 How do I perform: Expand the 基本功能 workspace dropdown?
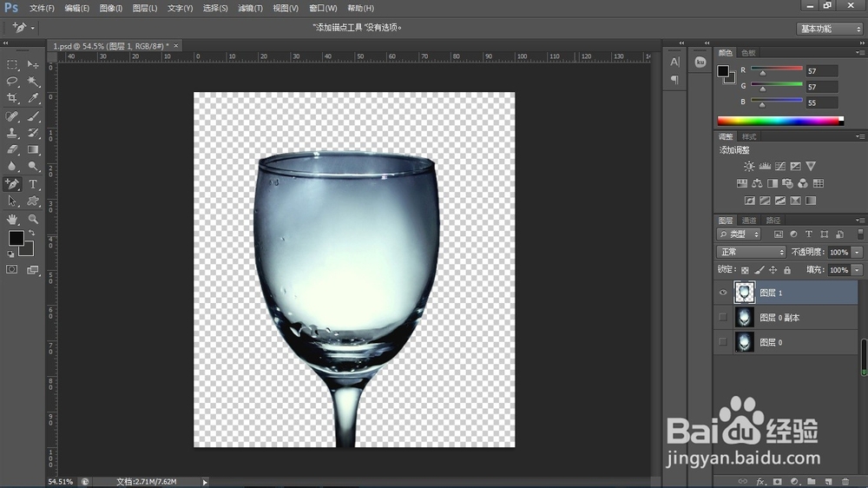829,29
